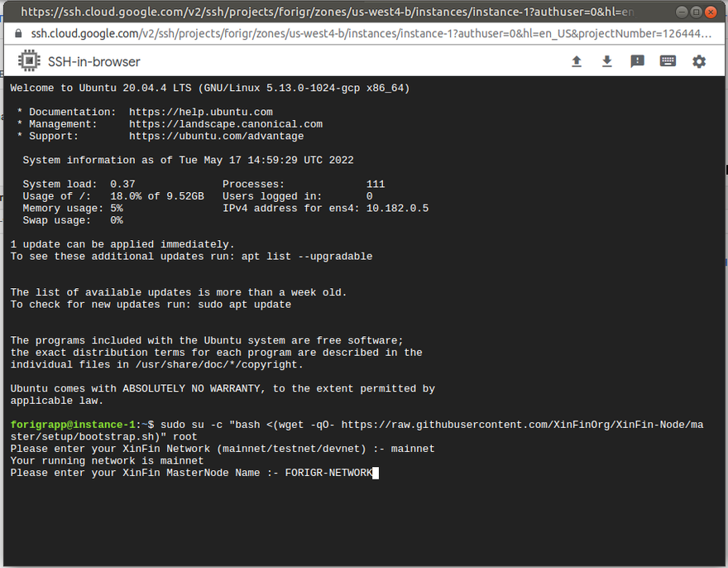Open the keyboard shortcuts icon
Screen dimensions: 728x568
pyautogui.click(x=668, y=62)
